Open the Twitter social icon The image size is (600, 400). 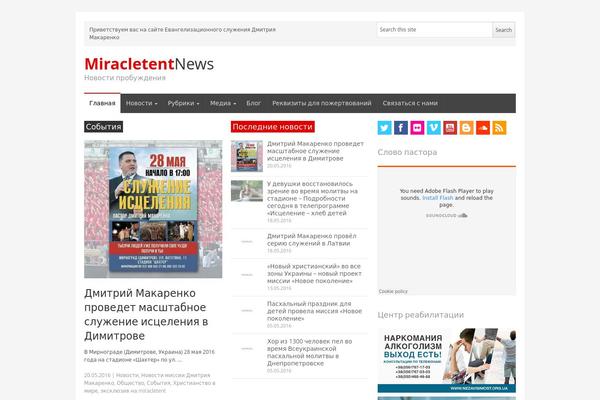[385, 128]
